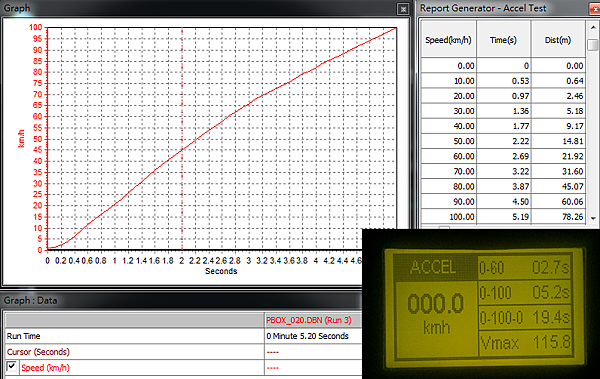This screenshot has height=379, width=600.
Task: Select the 1.36 time cell
Action: [504, 111]
